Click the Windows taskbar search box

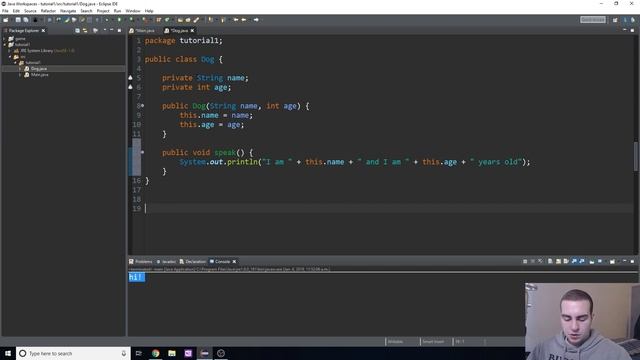pos(73,353)
